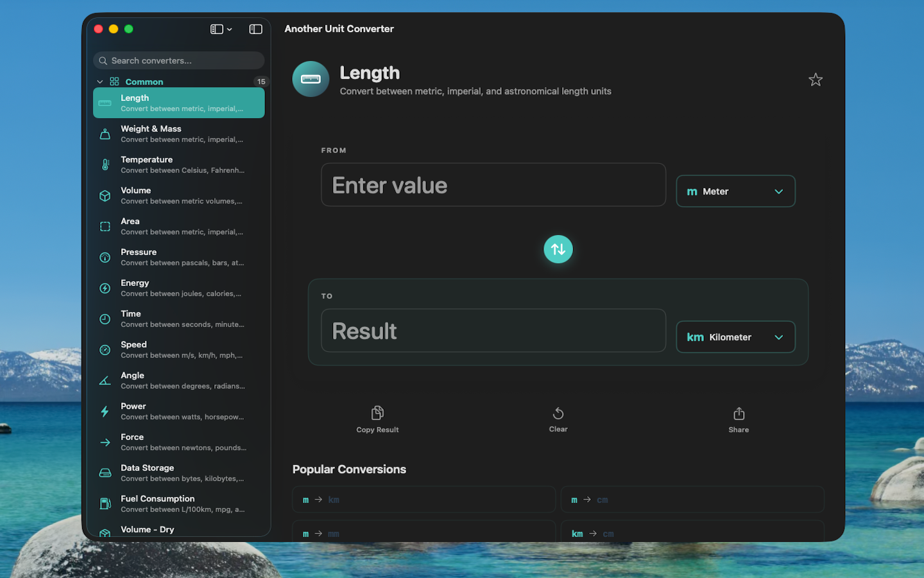924x578 pixels.
Task: Click the Speed converter gauge icon
Action: point(105,349)
